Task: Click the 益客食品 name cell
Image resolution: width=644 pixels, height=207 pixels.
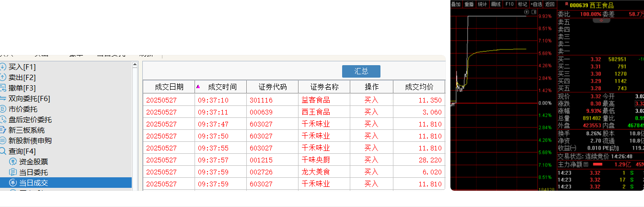Action: [324, 100]
